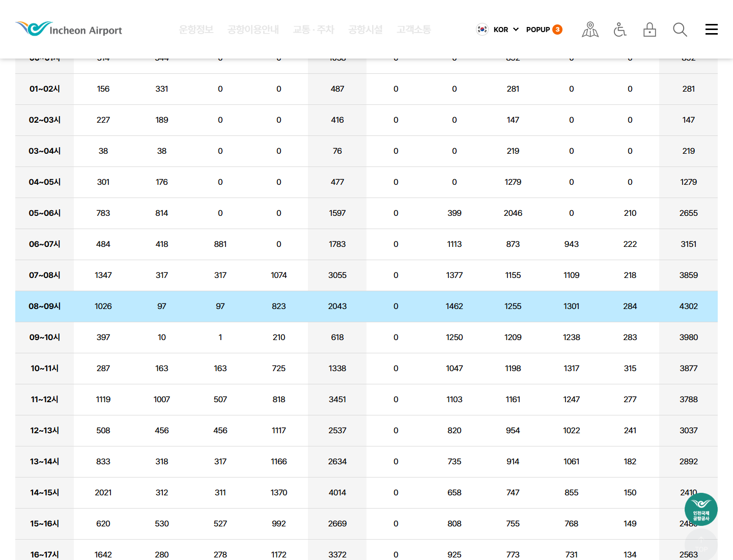Select the 06~07시 row label
Viewport: 733px width, 560px height.
45,244
